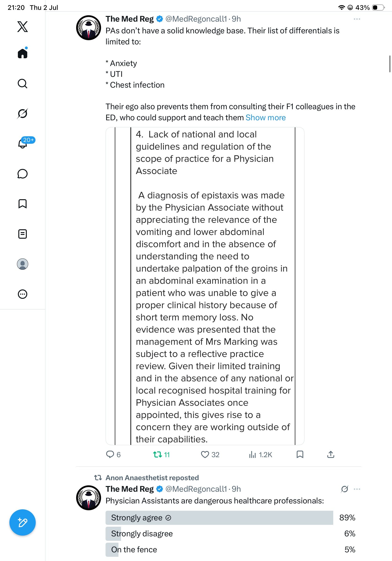Viewport: 392px width, 561px height.
Task: Undo the repost showing 11 reposts
Action: click(x=161, y=455)
